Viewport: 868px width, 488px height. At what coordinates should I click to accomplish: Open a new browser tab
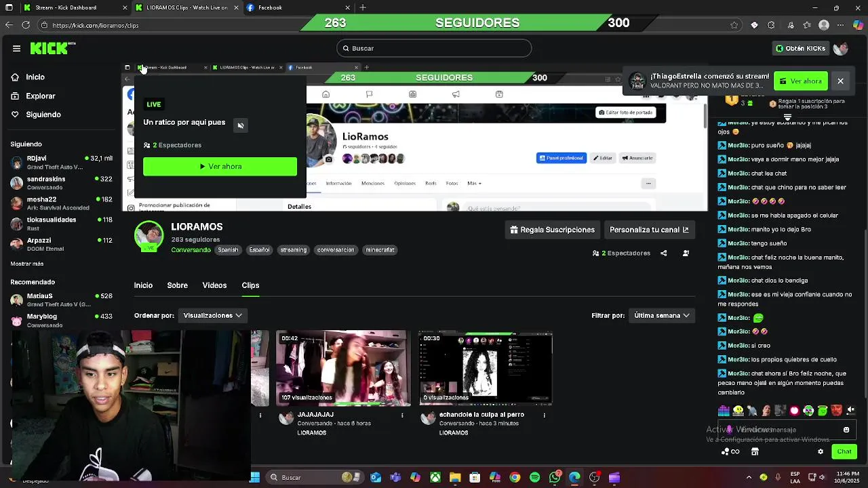363,7
